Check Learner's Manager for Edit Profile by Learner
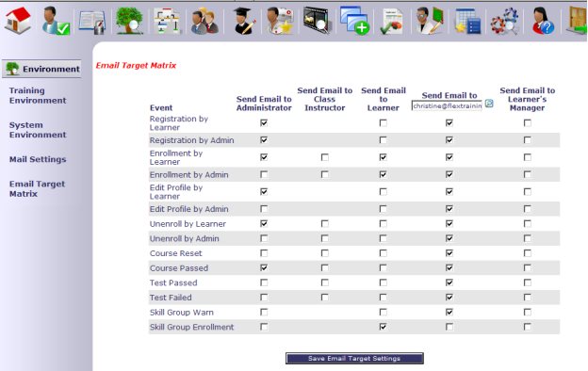 [x=528, y=192]
